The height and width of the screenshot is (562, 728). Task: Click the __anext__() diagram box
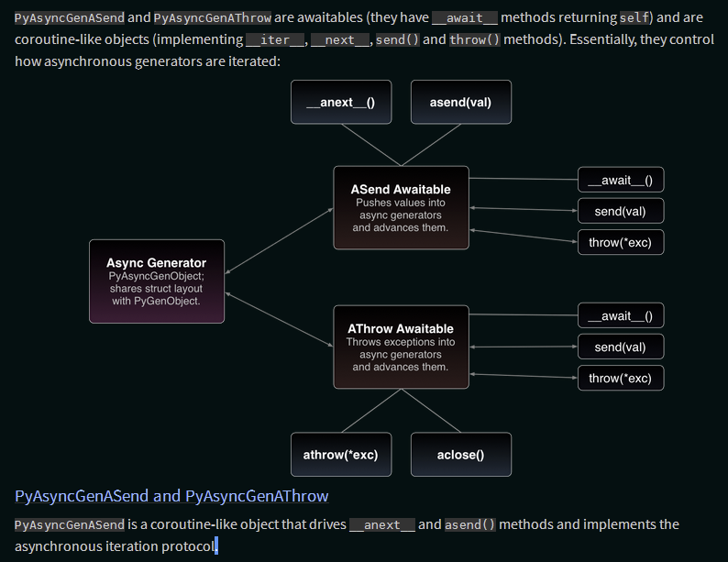pyautogui.click(x=341, y=102)
